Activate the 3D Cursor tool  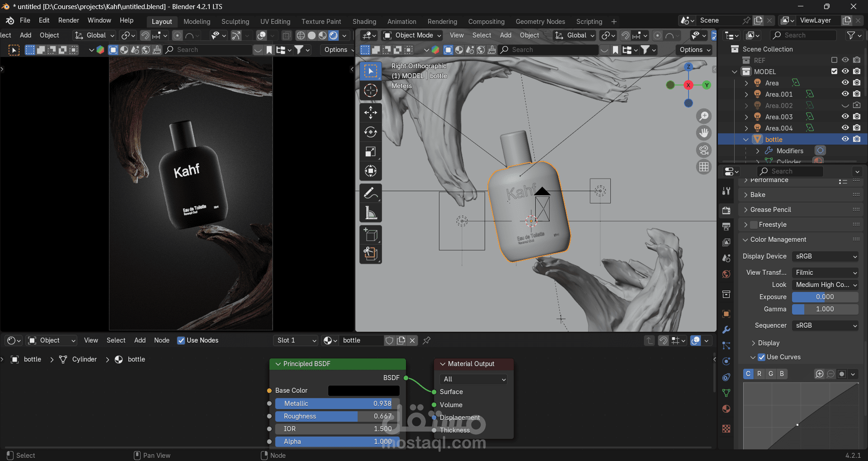pos(371,90)
